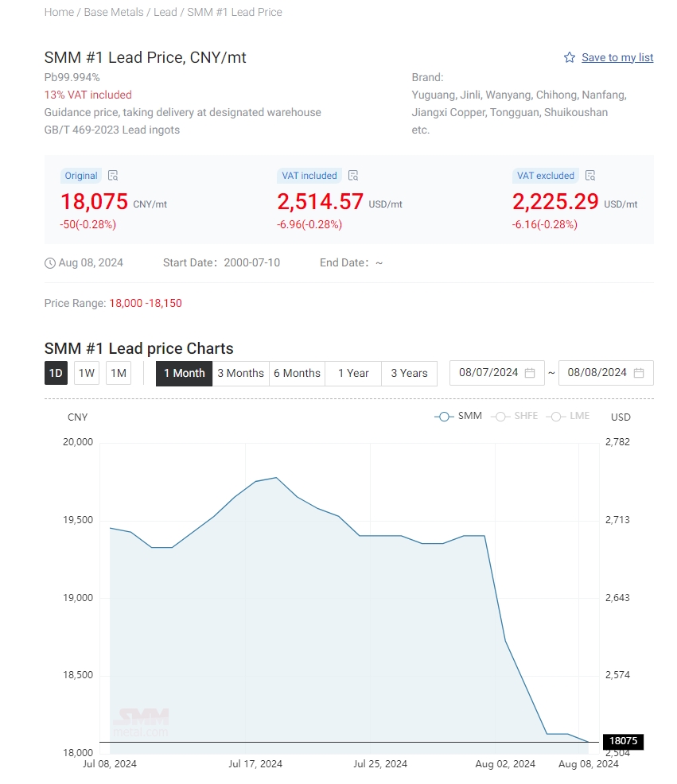Click the -6.96(-0.28%) change value
Image resolution: width=677 pixels, height=784 pixels.
click(x=309, y=224)
